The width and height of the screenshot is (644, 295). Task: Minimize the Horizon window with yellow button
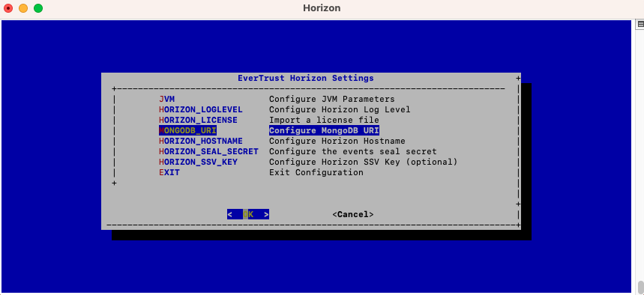pyautogui.click(x=23, y=7)
